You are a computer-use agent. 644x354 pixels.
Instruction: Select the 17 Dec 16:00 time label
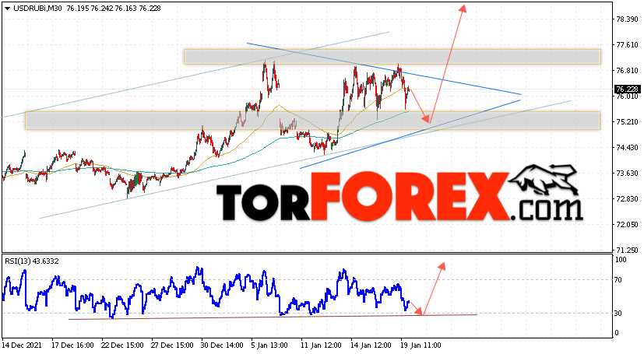point(72,345)
